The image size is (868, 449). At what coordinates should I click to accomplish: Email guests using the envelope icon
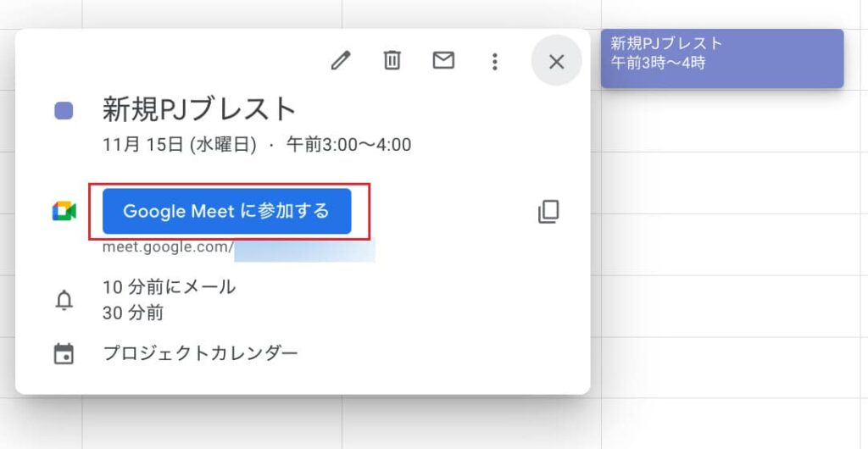pos(443,61)
